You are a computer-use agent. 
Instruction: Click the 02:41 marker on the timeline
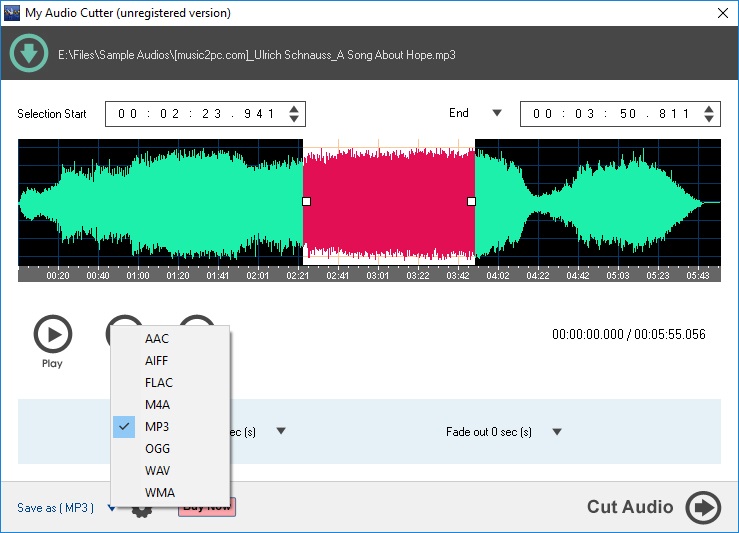point(337,275)
